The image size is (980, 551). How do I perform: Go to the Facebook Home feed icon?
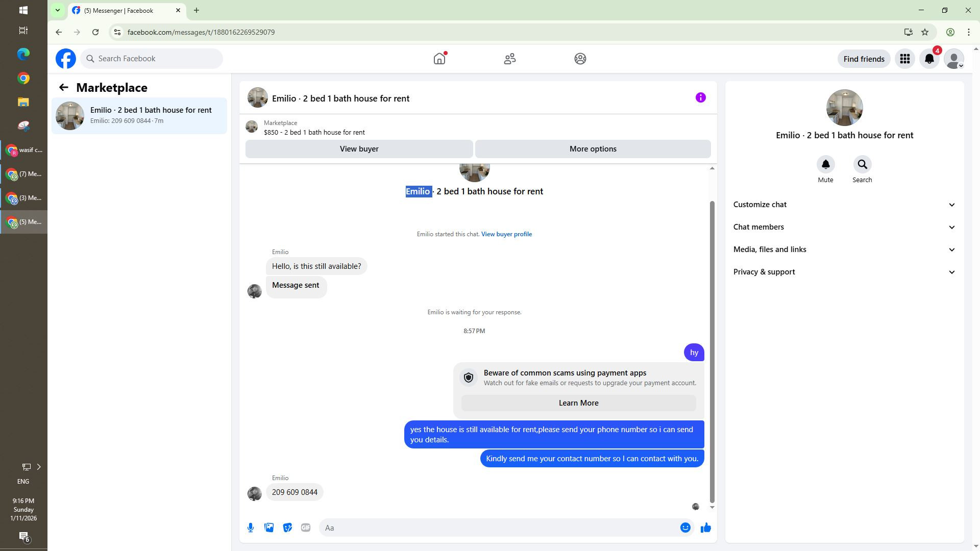coord(439,59)
